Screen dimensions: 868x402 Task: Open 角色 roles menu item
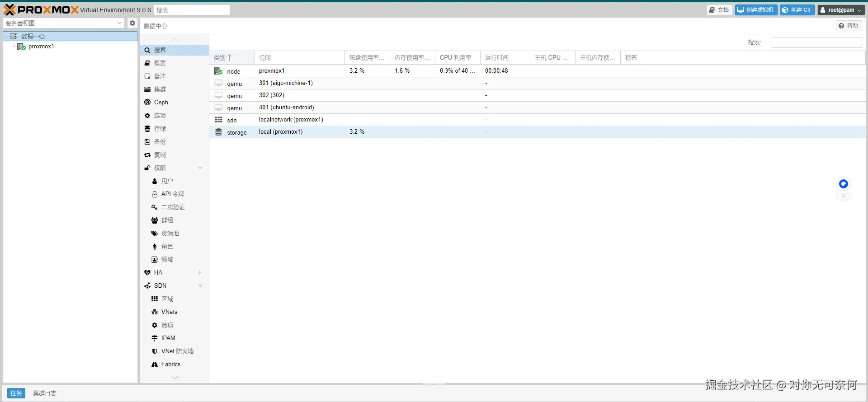point(175,247)
